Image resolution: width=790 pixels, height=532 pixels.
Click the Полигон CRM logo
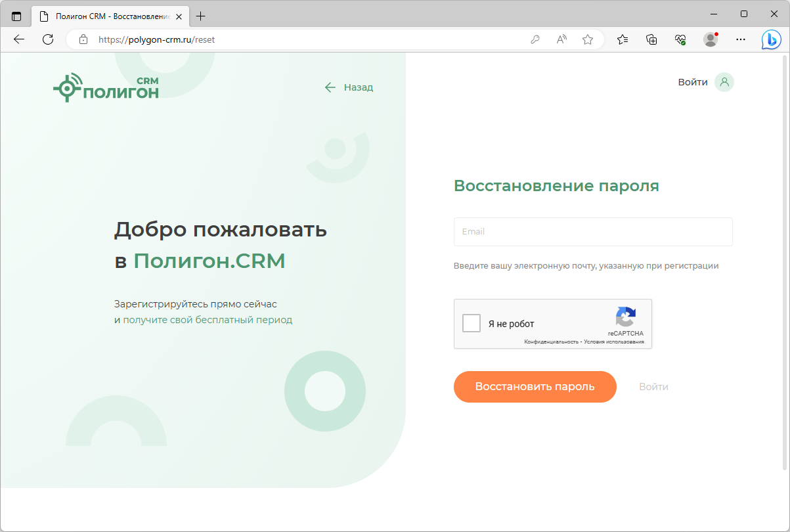point(106,87)
